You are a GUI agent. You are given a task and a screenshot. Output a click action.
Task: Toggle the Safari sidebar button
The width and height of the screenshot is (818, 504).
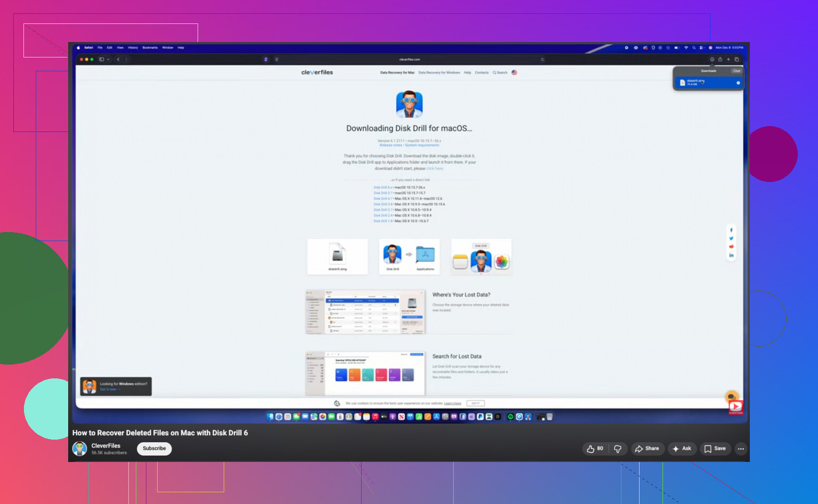(101, 59)
